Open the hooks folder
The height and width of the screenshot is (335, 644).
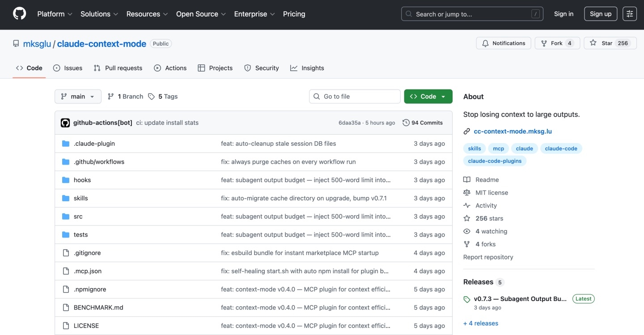tap(82, 180)
